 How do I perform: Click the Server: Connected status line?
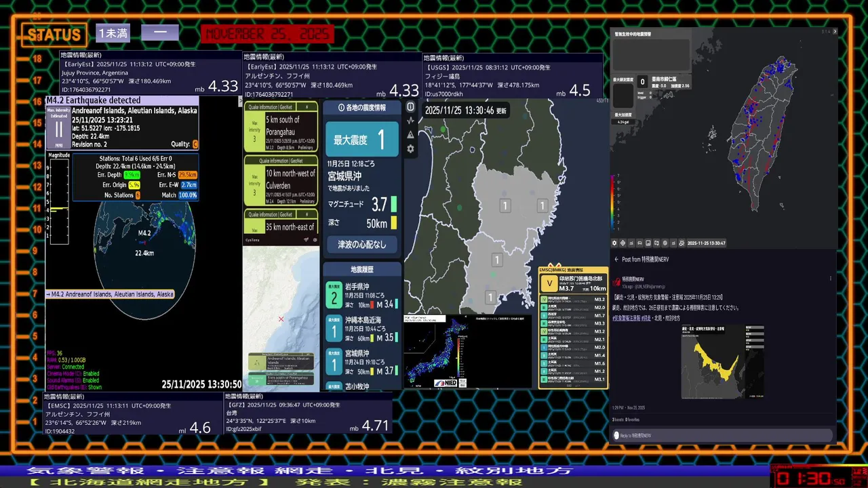64,367
